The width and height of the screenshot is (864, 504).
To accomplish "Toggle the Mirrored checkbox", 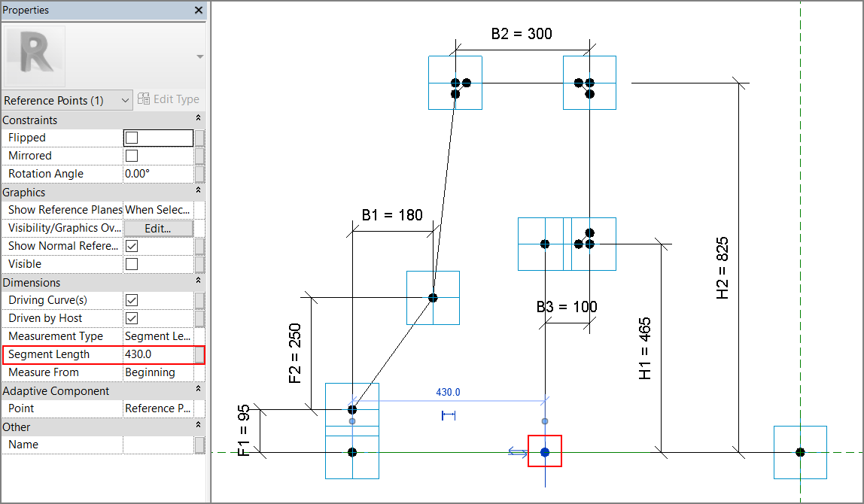I will [x=132, y=156].
